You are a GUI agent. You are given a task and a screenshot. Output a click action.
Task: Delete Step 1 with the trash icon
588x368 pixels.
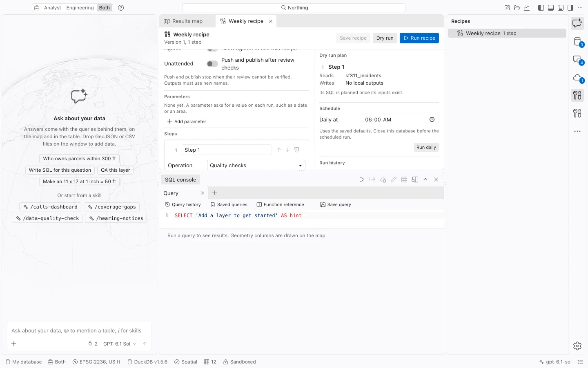pos(297,150)
